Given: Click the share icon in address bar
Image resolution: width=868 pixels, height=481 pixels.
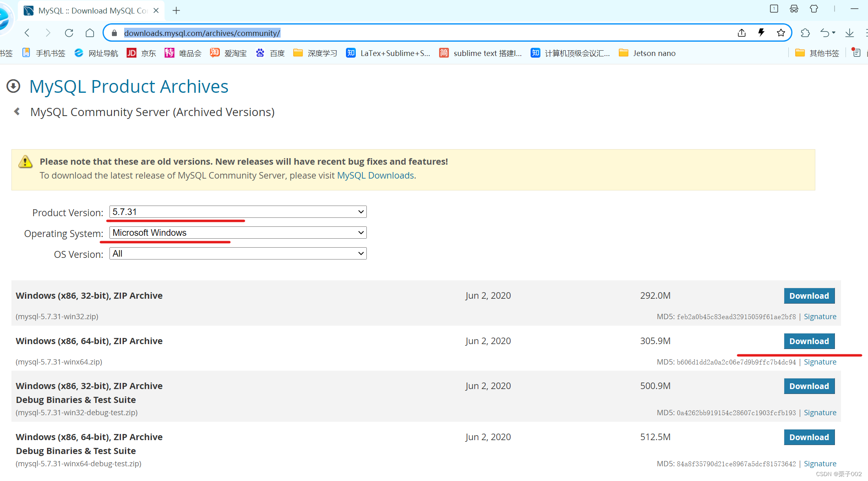Looking at the screenshot, I should (x=742, y=33).
